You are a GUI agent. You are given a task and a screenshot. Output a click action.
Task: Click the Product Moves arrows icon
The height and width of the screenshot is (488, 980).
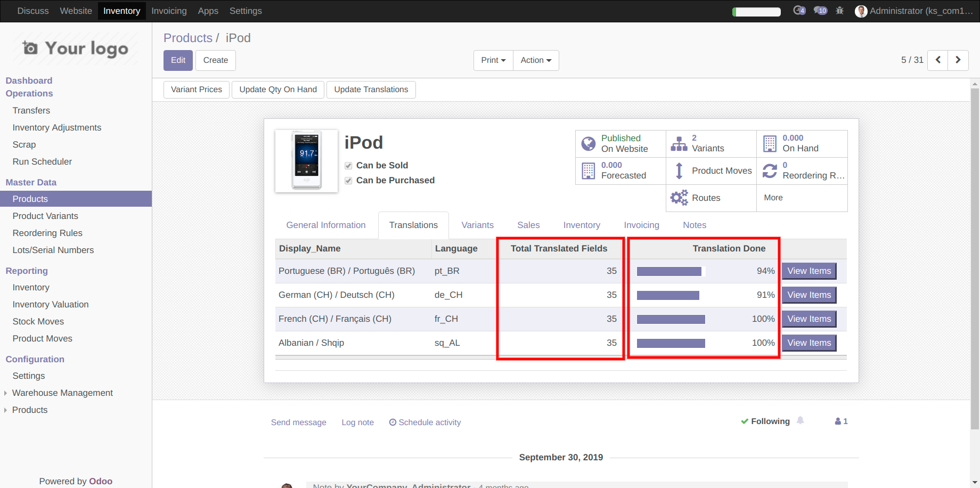click(x=679, y=171)
